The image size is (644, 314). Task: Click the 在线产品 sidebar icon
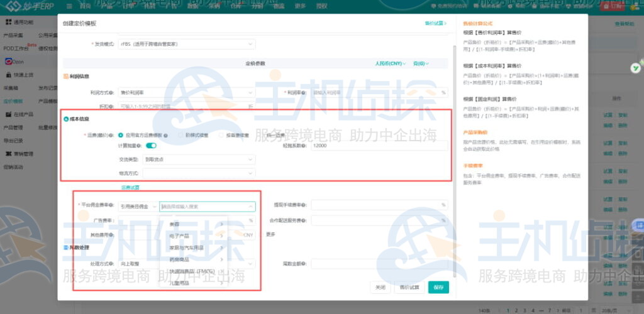coord(9,114)
